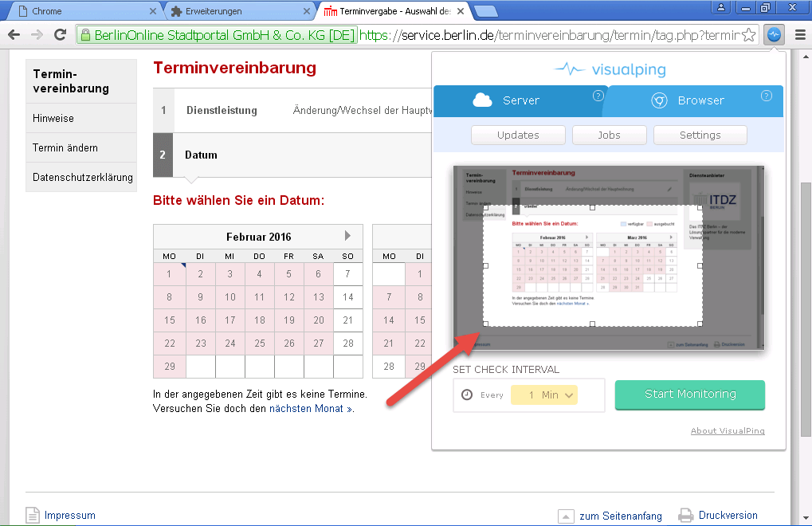The height and width of the screenshot is (526, 812).
Task: Click the Impressum document icon
Action: click(32, 515)
